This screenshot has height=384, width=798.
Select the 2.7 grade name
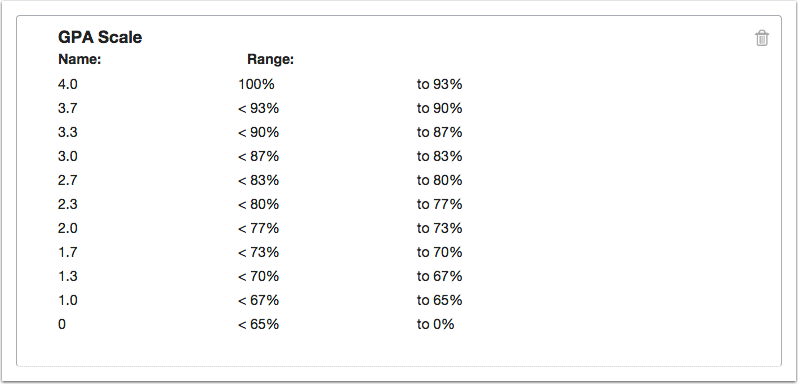coord(68,181)
